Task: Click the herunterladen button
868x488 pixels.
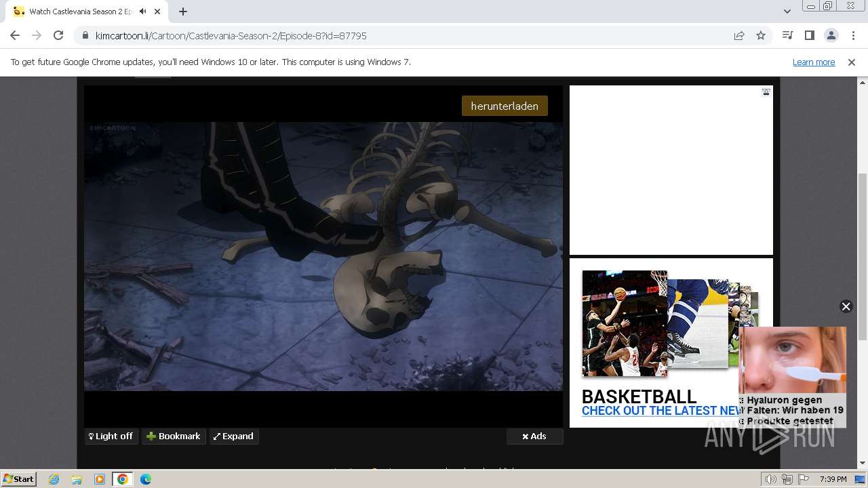Action: pyautogui.click(x=505, y=106)
